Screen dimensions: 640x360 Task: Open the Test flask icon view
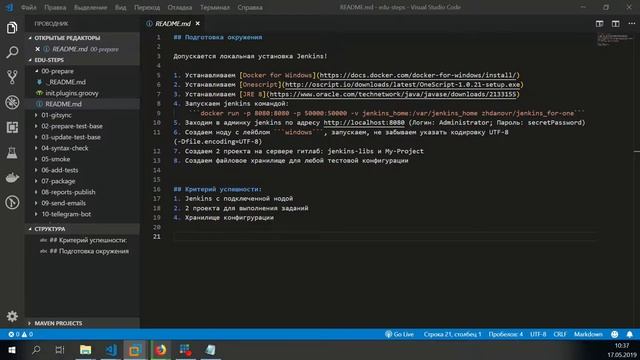[12, 153]
